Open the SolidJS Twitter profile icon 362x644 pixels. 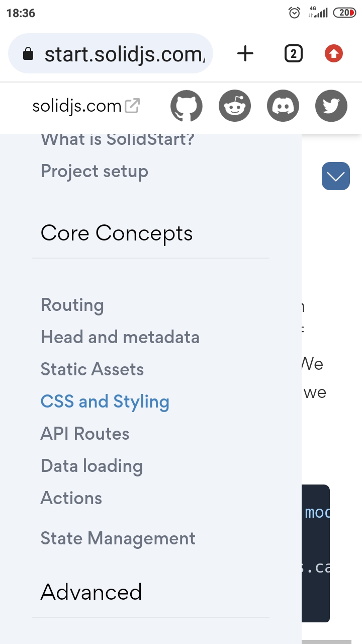[331, 106]
